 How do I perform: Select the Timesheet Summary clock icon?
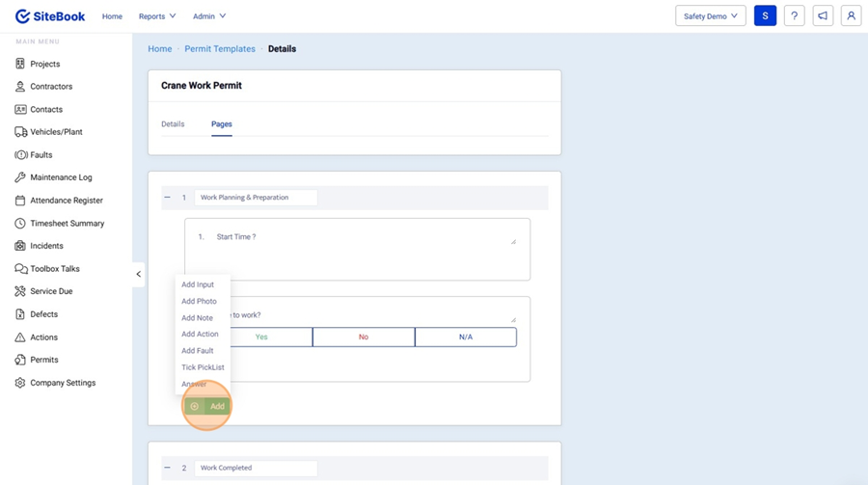[x=20, y=224]
